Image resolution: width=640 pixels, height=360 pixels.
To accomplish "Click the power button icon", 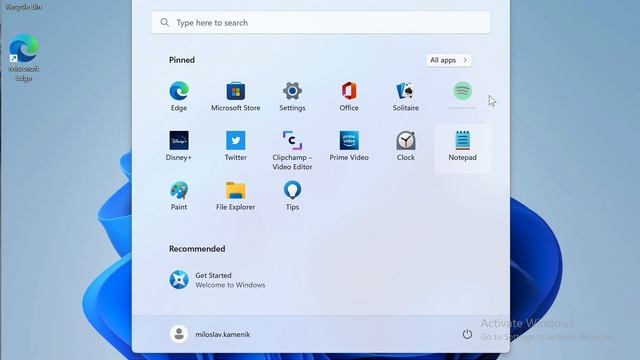I will click(467, 334).
